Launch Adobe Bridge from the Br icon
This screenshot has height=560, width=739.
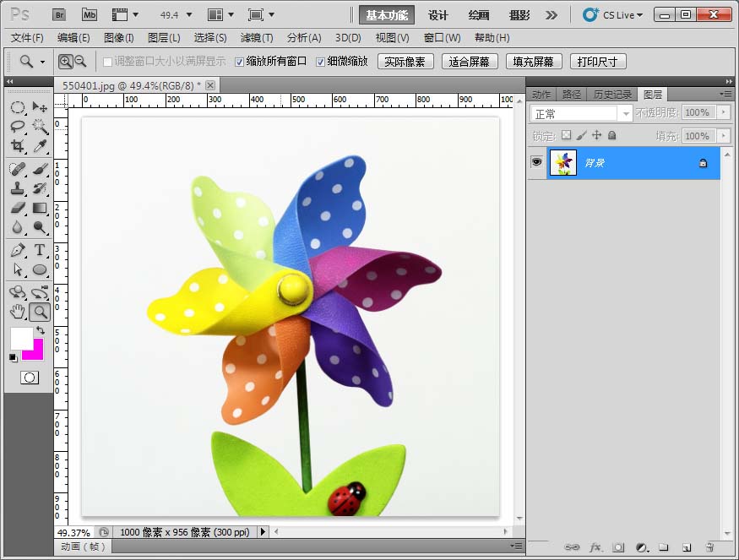pyautogui.click(x=59, y=15)
